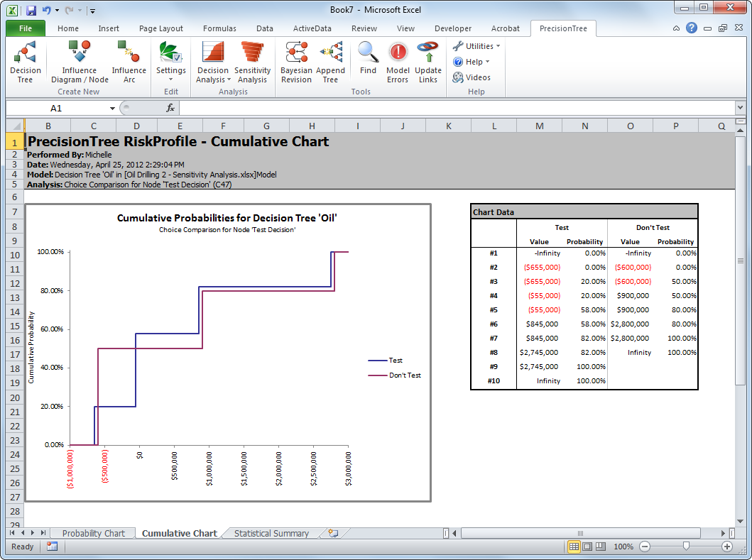This screenshot has width=752, height=560.
Task: Expand the undo history dropdown
Action: click(57, 10)
